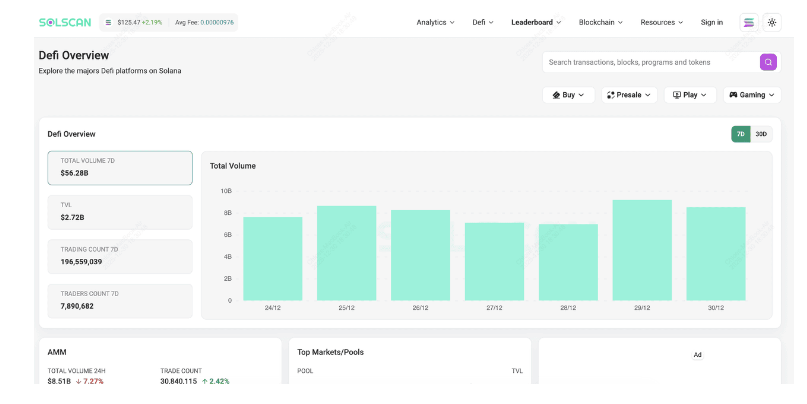Open the Leaderboard menu

[536, 22]
